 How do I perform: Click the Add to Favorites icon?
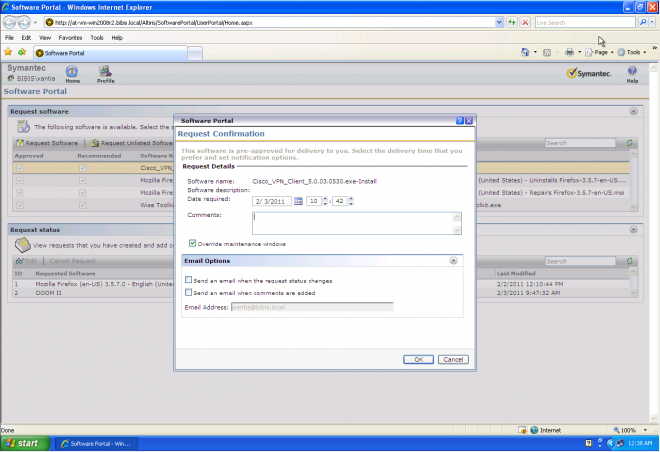pos(22,52)
